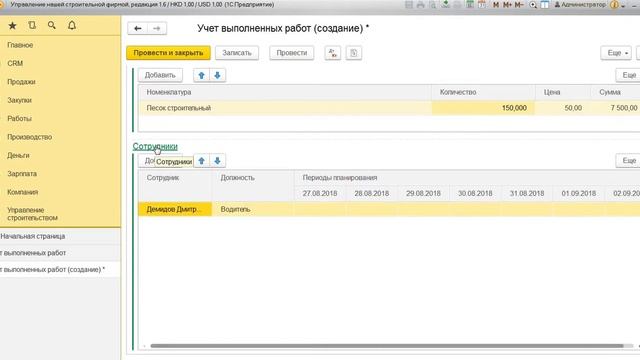The width and height of the screenshot is (640, 360).
Task: Open the Производство section
Action: tap(29, 137)
